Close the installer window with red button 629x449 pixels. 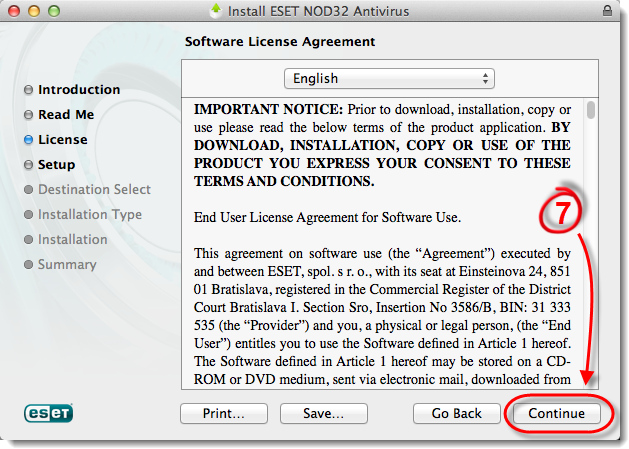tap(14, 11)
